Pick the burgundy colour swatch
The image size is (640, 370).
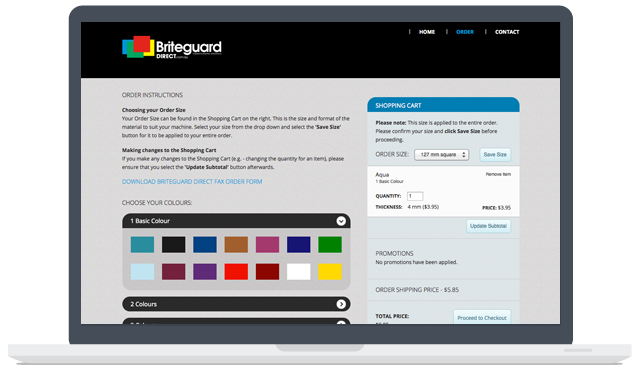click(x=173, y=272)
